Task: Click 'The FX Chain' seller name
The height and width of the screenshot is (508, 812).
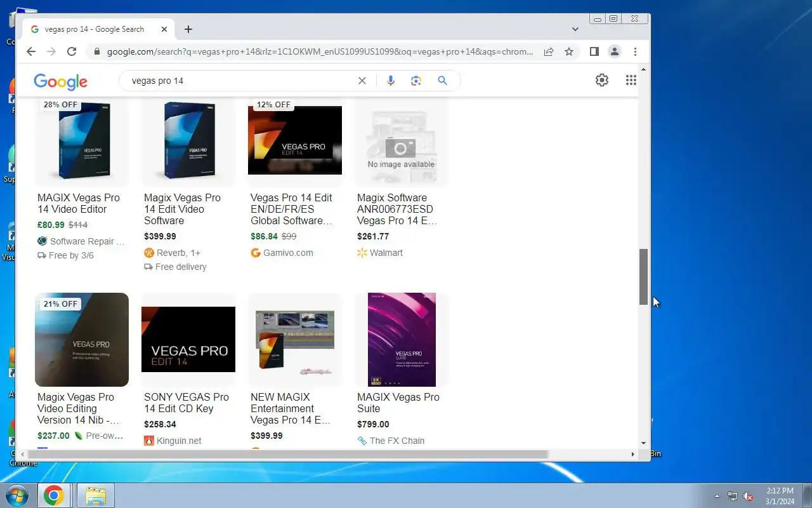Action: [397, 441]
